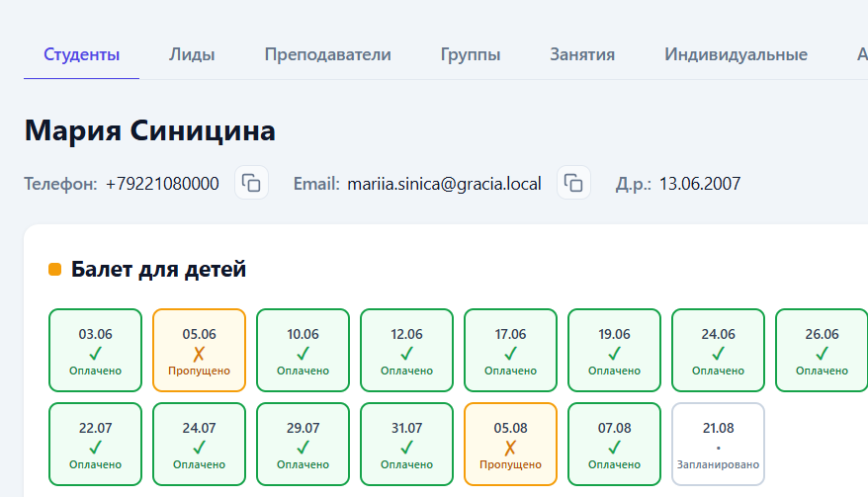The height and width of the screenshot is (497, 868).
Task: Select the Занятия tab
Action: click(582, 54)
